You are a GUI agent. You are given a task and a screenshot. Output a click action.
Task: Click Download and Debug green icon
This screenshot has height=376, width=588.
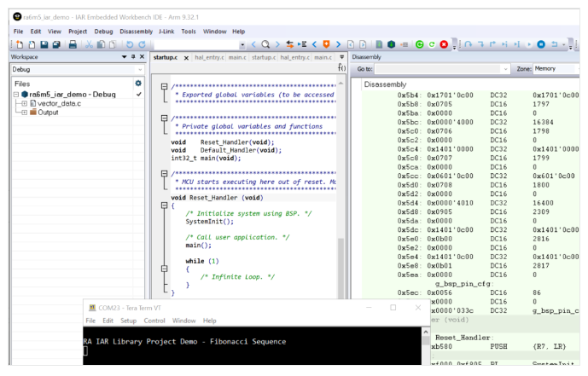tap(420, 44)
